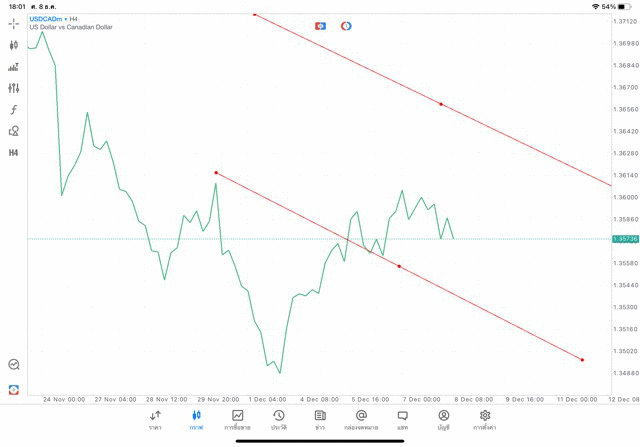
Task: Open the บัญชี (Accounts) tab
Action: 443,419
